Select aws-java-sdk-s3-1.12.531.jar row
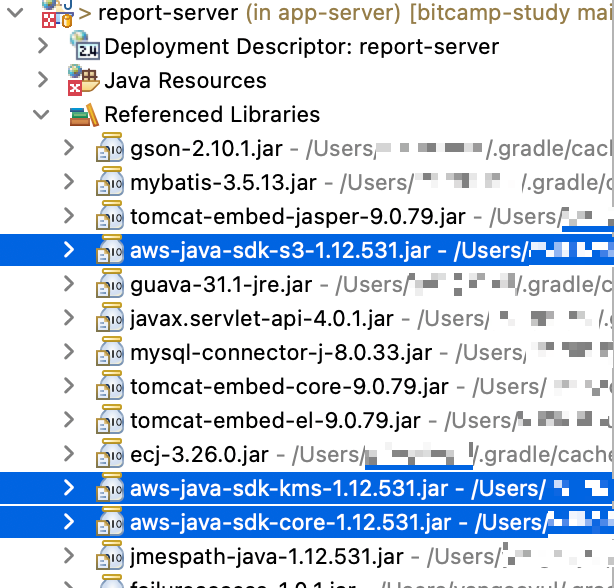The width and height of the screenshot is (614, 588). (x=307, y=250)
